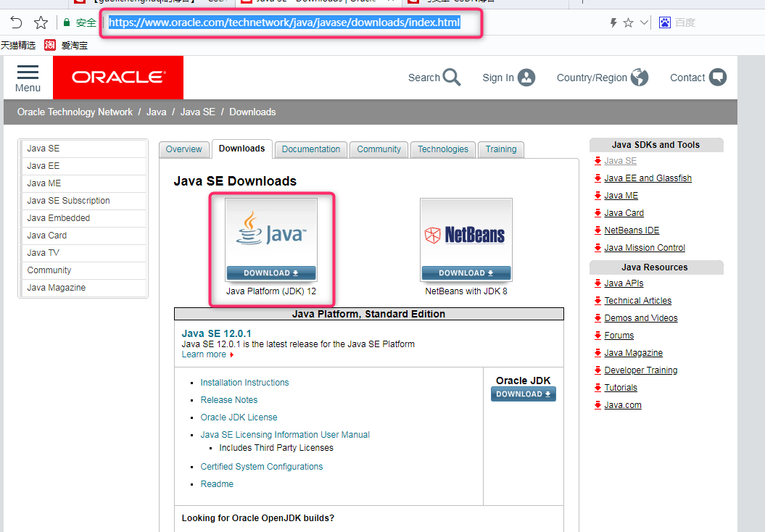Screen dimensions: 765x532
Task: Go to Oracle Technology Network breadcrumb
Action: coord(75,112)
